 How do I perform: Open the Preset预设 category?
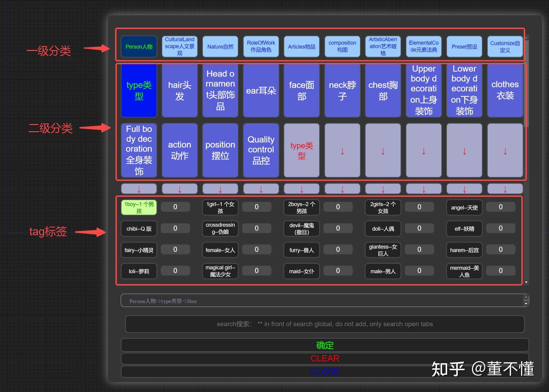pyautogui.click(x=464, y=46)
